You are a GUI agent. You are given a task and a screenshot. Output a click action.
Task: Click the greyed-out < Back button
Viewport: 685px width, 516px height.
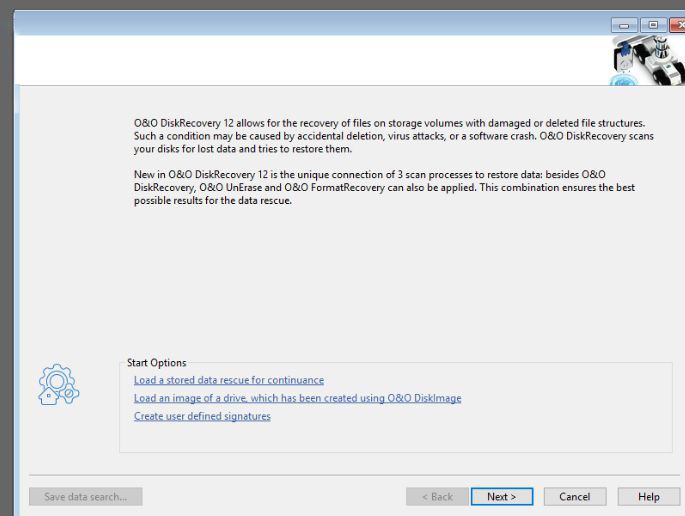pos(437,497)
